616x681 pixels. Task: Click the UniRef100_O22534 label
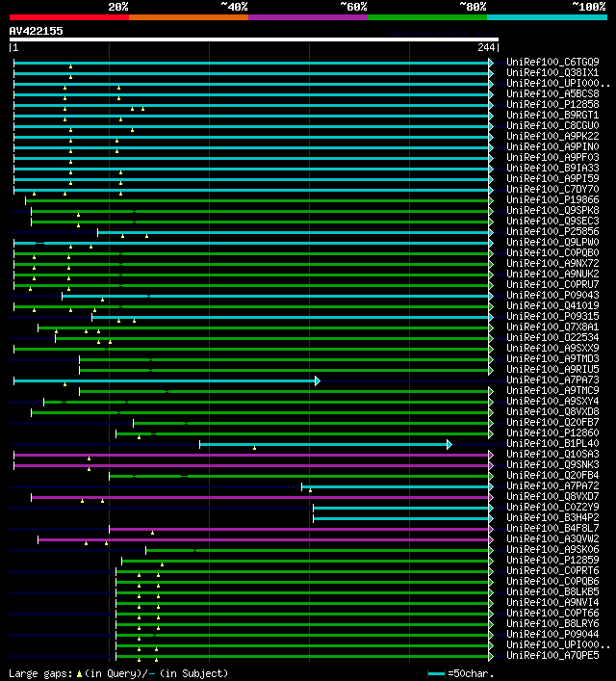(x=552, y=337)
